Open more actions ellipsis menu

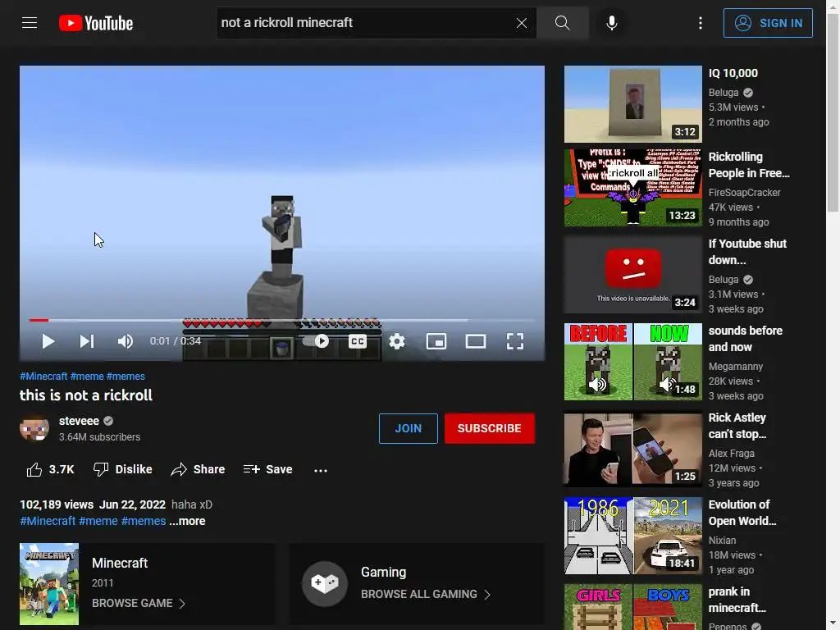point(321,470)
